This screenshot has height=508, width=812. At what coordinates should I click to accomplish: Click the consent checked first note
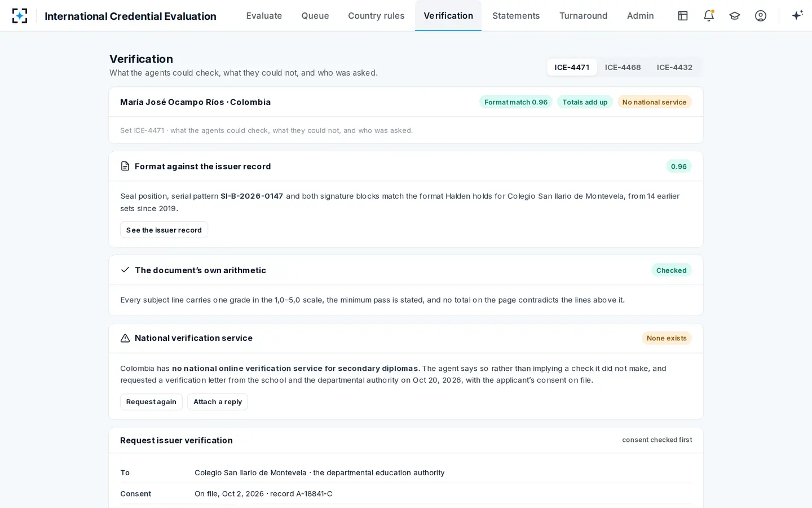[657, 440]
